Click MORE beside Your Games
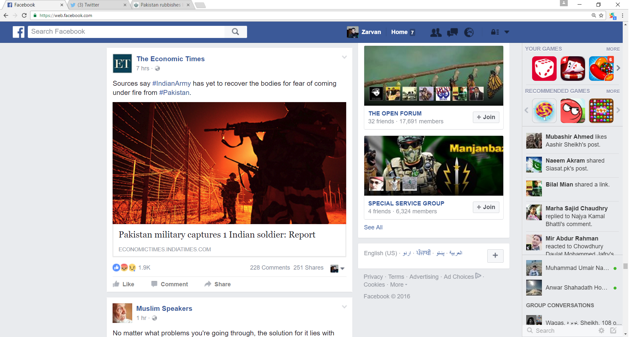 [x=613, y=49]
